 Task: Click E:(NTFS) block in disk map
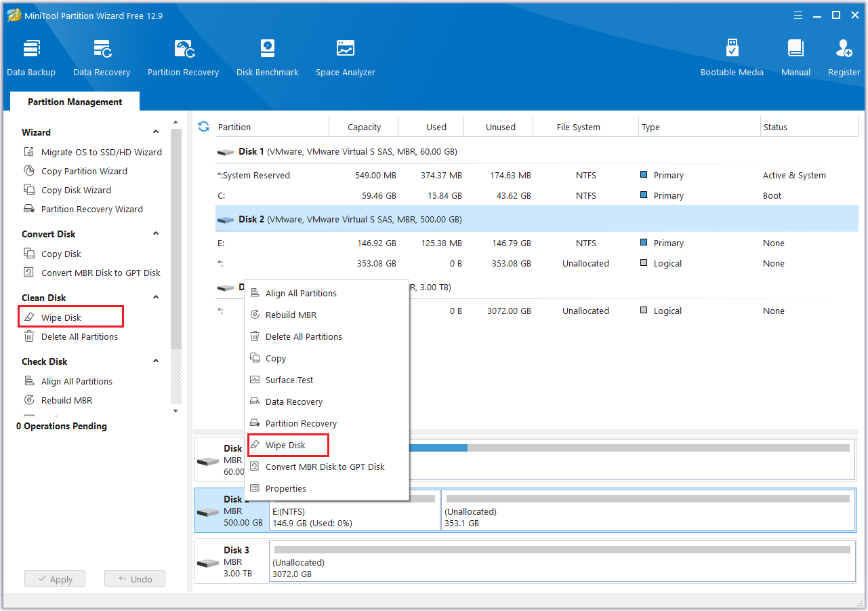coord(354,511)
